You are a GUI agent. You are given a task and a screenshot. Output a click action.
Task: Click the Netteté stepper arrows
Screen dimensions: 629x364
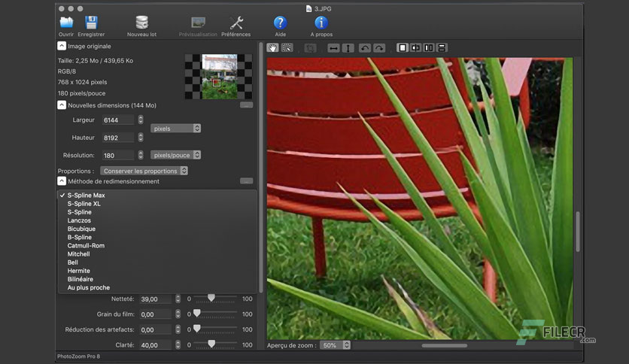[178, 299]
